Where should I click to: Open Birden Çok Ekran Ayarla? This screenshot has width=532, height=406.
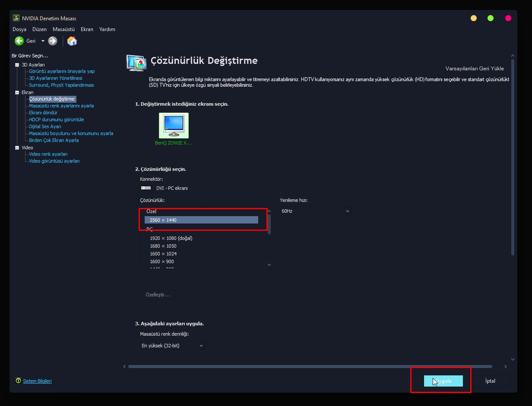coord(54,140)
